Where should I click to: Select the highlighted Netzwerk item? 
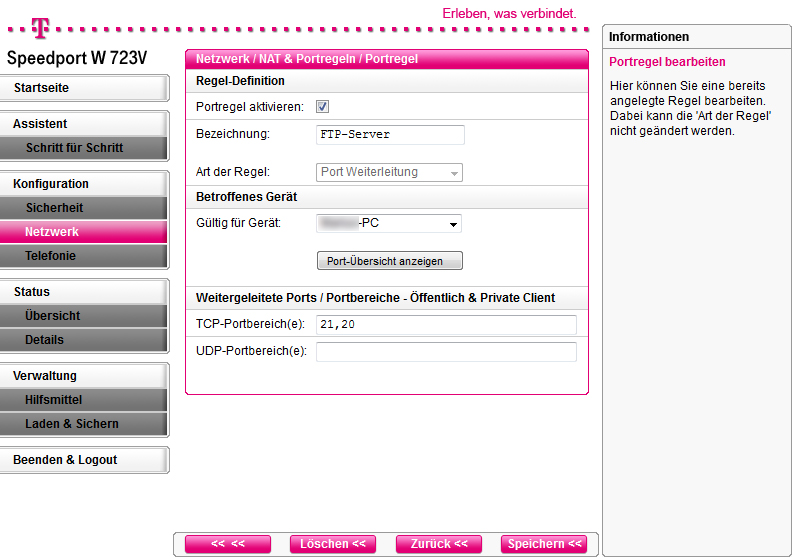(x=84, y=232)
